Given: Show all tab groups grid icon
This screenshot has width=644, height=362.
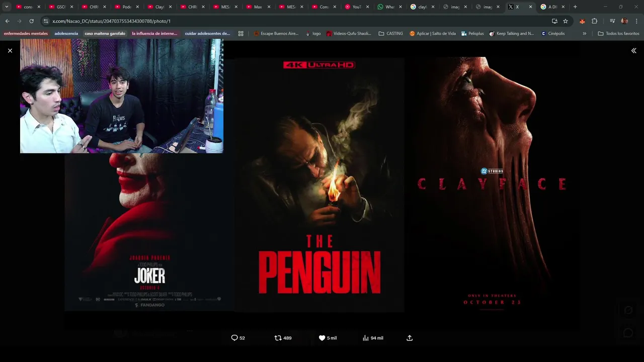Looking at the screenshot, I should click(x=240, y=34).
